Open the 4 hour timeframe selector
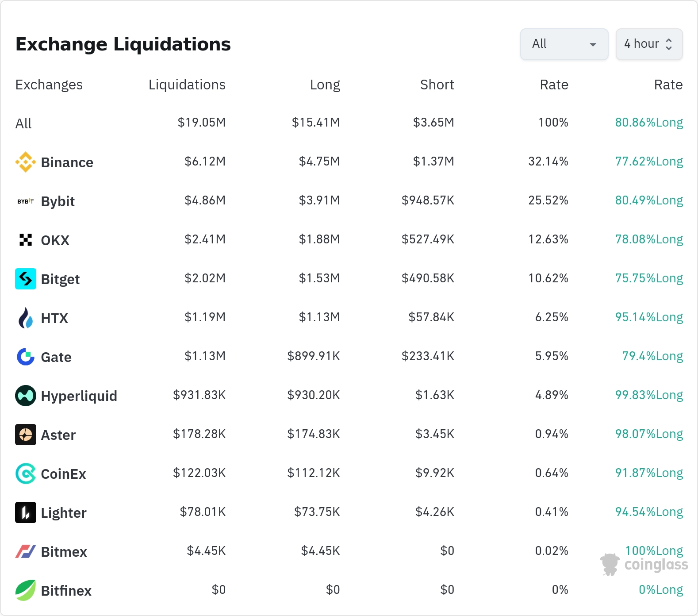698x616 pixels. click(x=649, y=44)
